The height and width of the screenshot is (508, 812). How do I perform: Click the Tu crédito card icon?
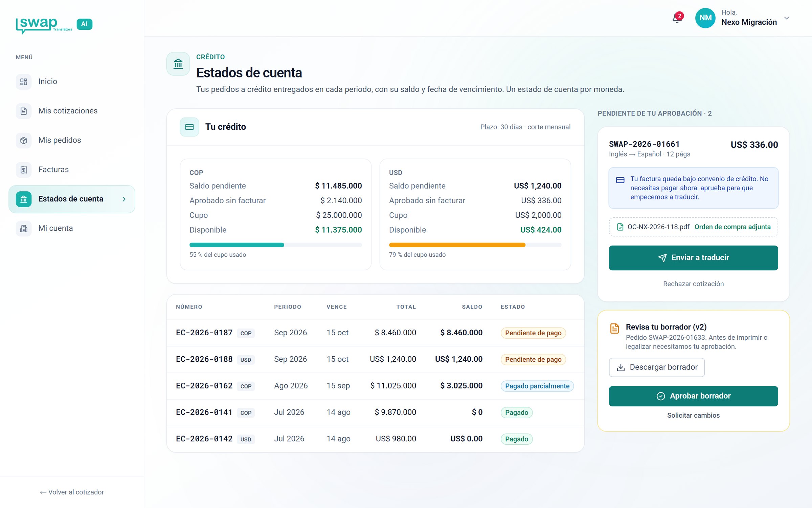pyautogui.click(x=189, y=127)
